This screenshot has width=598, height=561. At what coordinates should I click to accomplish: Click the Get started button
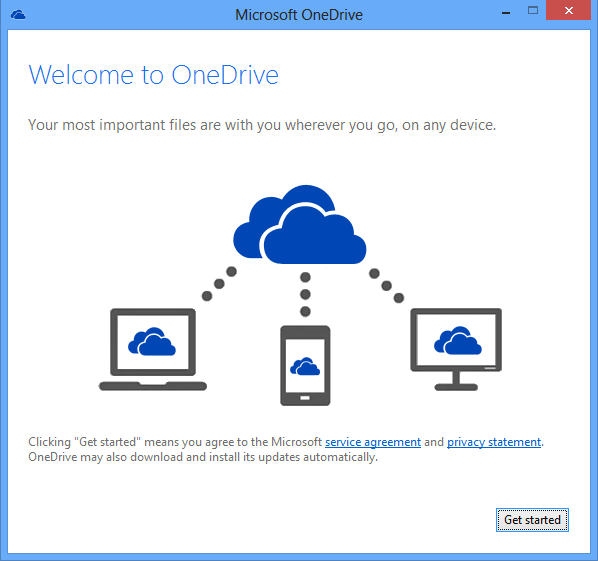532,520
